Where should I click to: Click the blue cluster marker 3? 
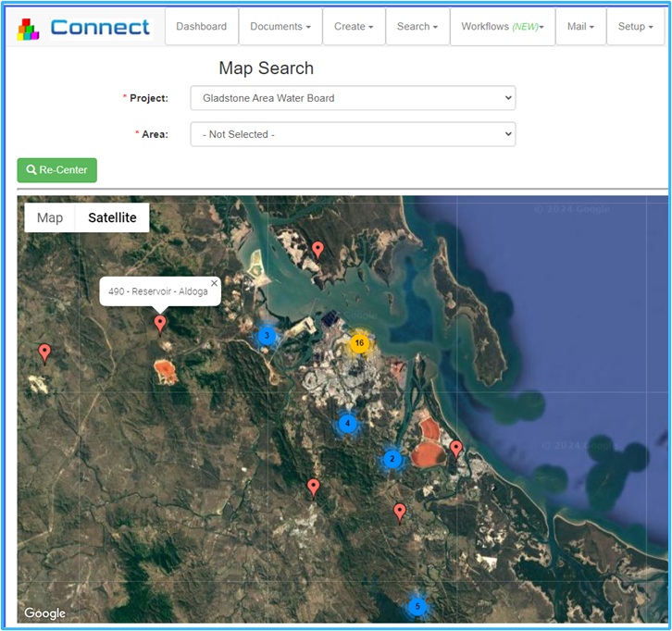coord(267,336)
